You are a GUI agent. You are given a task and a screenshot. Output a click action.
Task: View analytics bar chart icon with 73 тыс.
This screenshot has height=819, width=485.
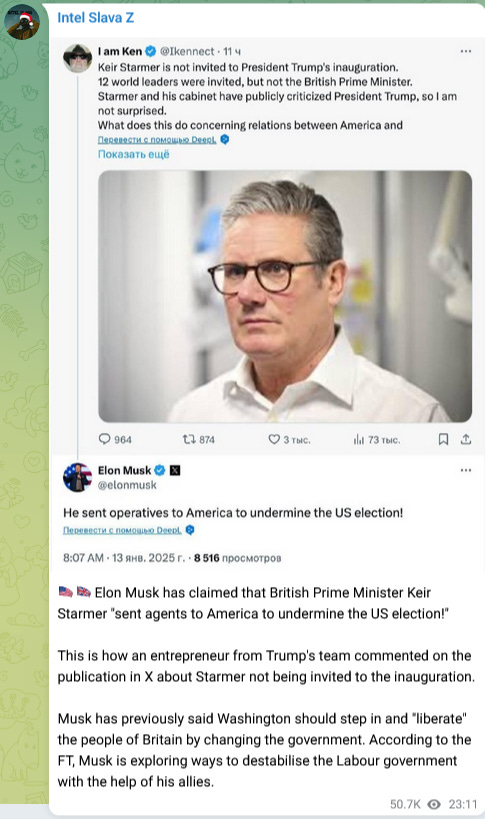(x=358, y=440)
